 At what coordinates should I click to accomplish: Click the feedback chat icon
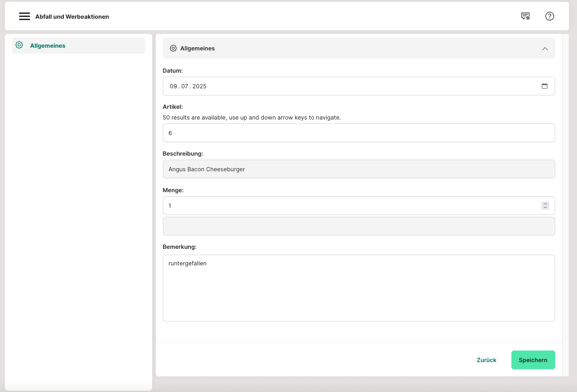click(525, 17)
